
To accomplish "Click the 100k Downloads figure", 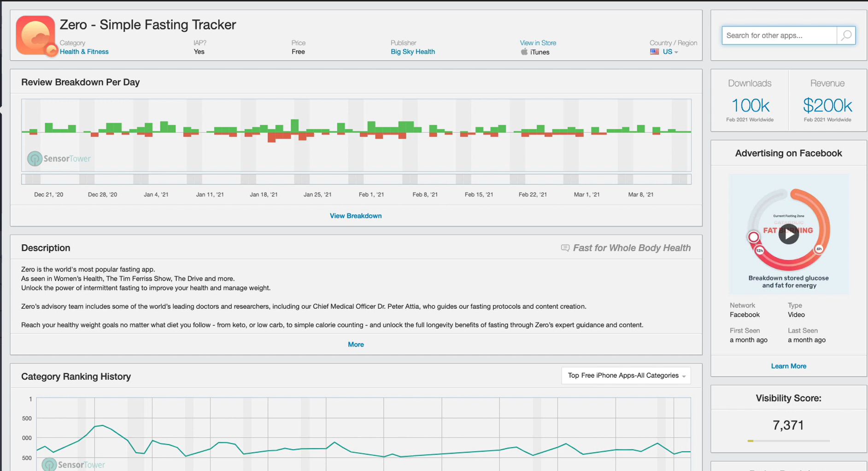I will point(750,106).
